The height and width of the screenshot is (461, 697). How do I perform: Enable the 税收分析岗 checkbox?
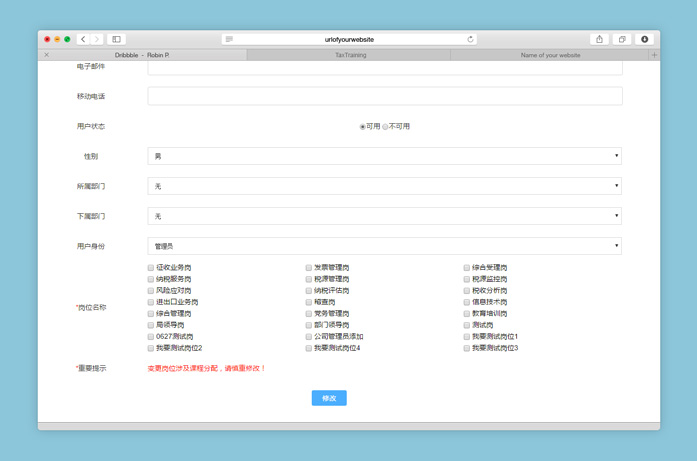[467, 291]
